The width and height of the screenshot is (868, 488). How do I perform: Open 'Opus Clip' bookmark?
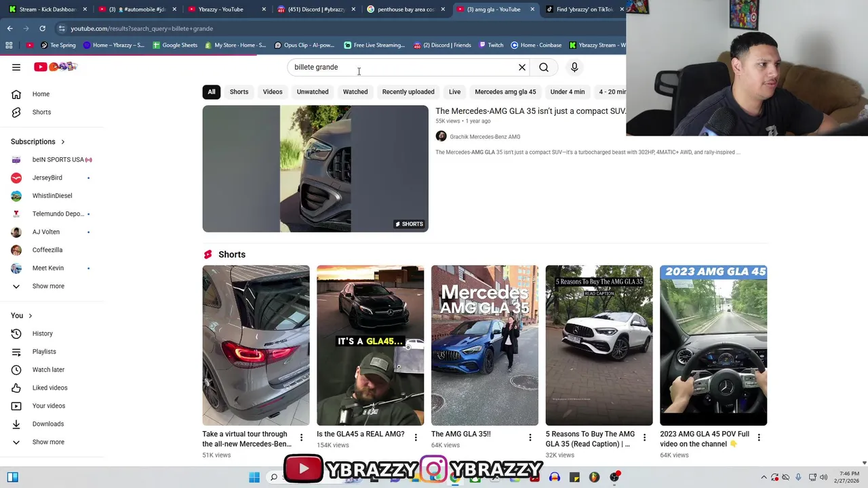(x=304, y=45)
